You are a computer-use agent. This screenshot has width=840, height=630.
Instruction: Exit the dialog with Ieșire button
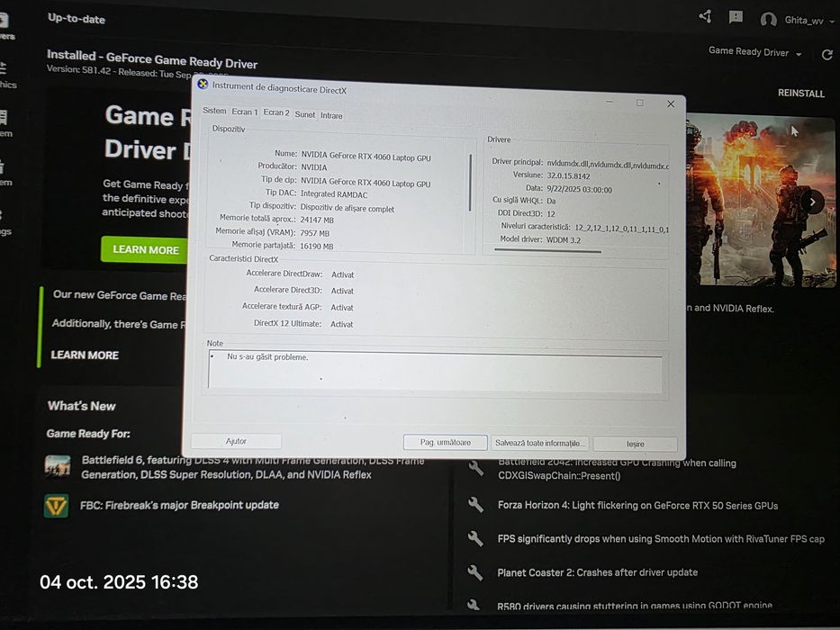pos(636,444)
